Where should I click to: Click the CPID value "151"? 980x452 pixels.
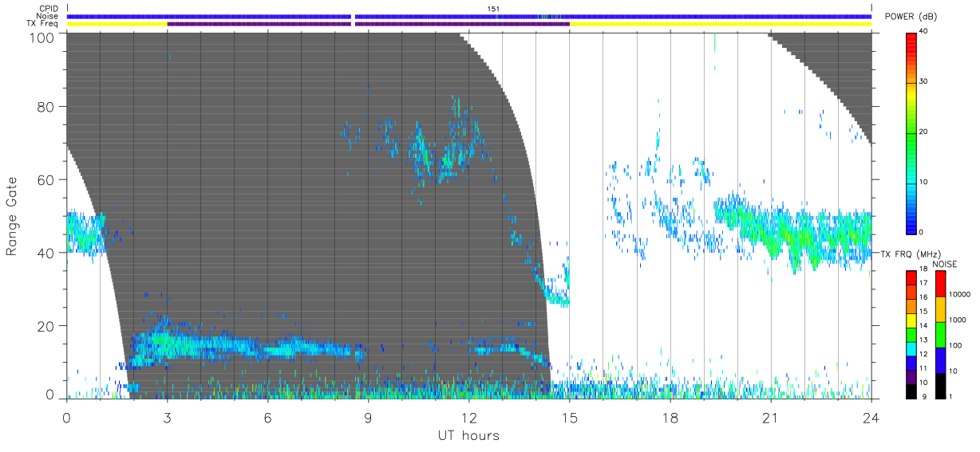tap(494, 9)
